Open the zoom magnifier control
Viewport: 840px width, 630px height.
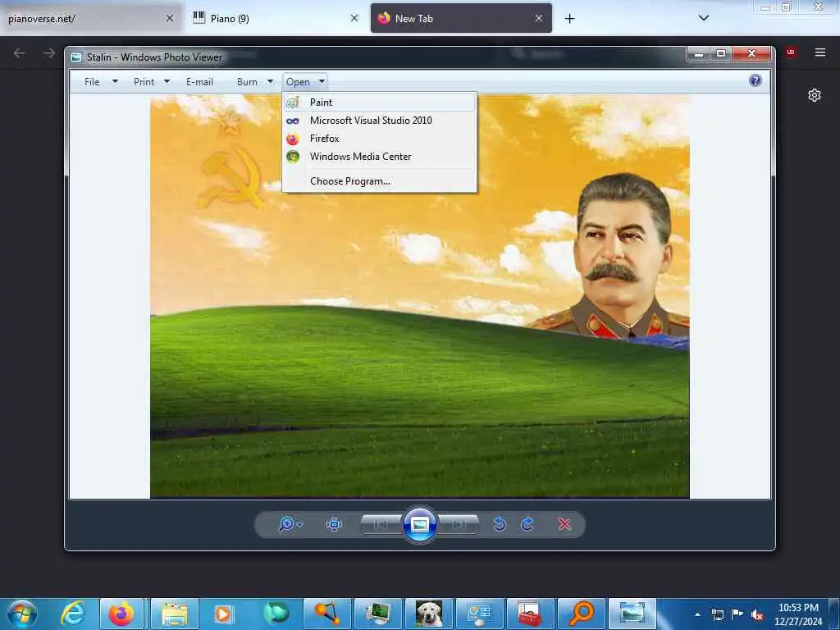(290, 524)
